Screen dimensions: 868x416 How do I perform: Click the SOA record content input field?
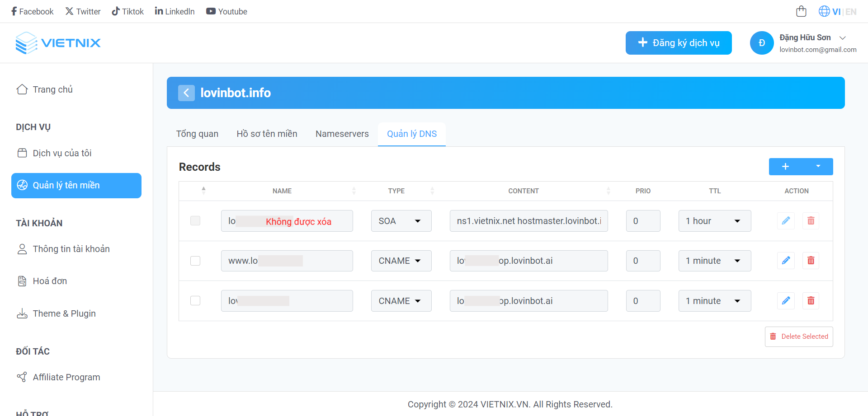[528, 221]
